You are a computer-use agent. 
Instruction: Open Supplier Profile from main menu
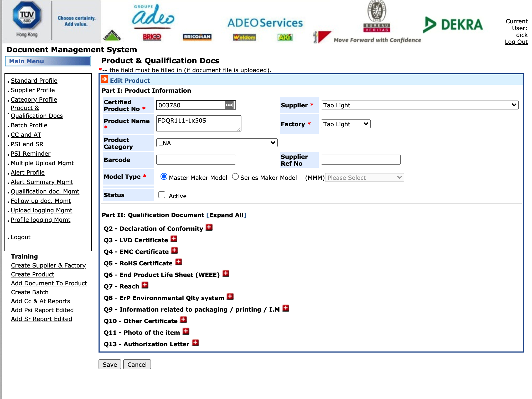pos(33,90)
